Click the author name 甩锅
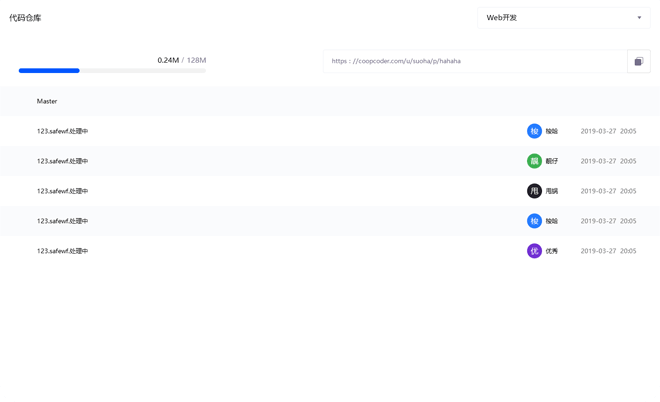 tap(552, 191)
